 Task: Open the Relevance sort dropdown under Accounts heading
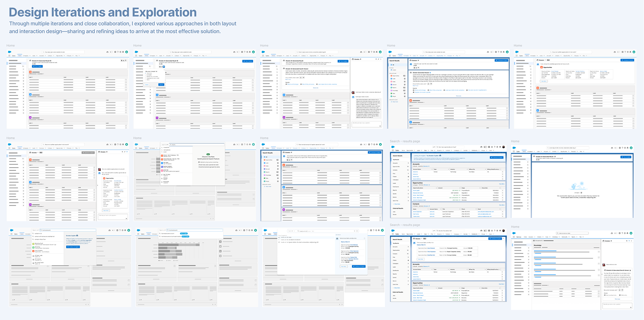click(x=426, y=166)
